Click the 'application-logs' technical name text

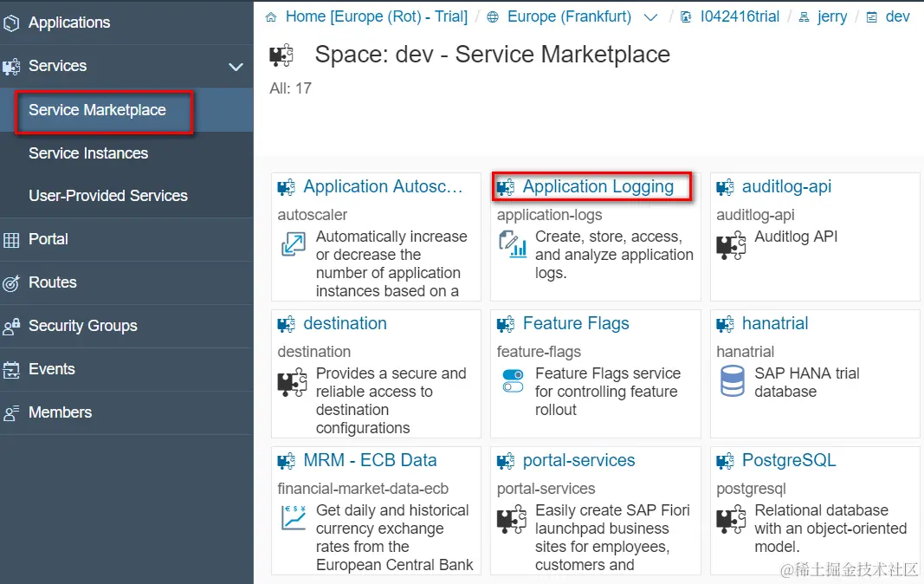[549, 215]
